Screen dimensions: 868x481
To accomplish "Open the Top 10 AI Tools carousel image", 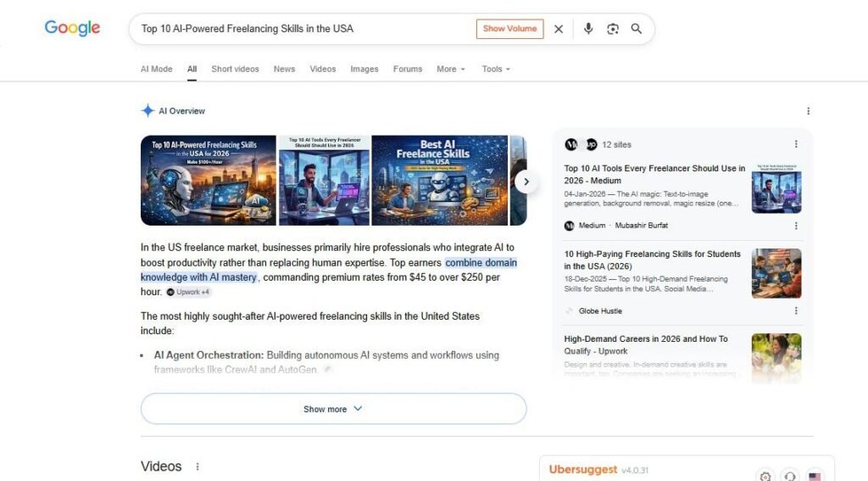I will tap(324, 181).
